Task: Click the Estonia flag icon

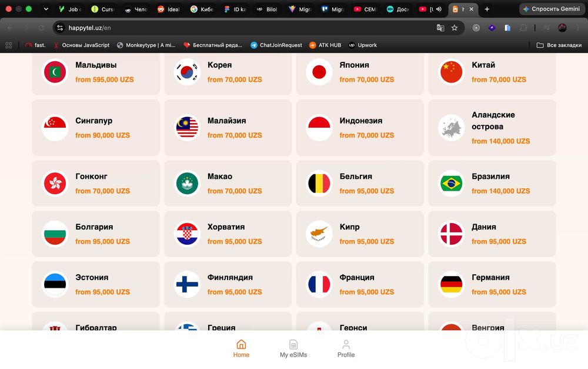Action: pyautogui.click(x=55, y=284)
